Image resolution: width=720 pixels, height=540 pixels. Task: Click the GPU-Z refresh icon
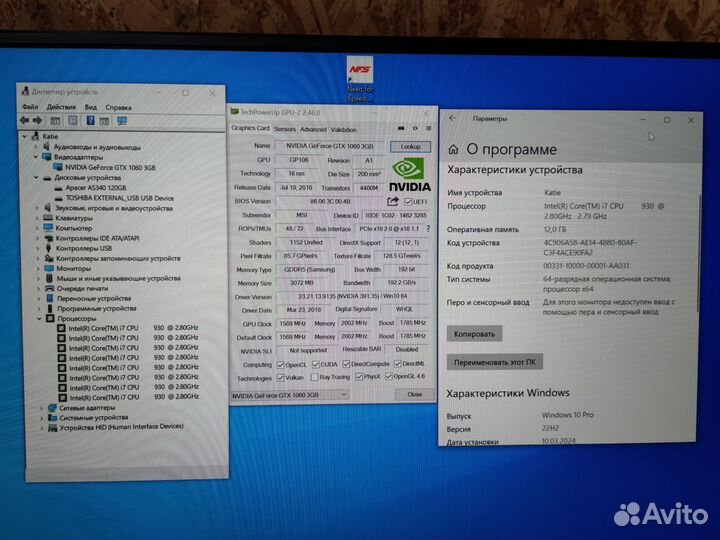pos(415,129)
